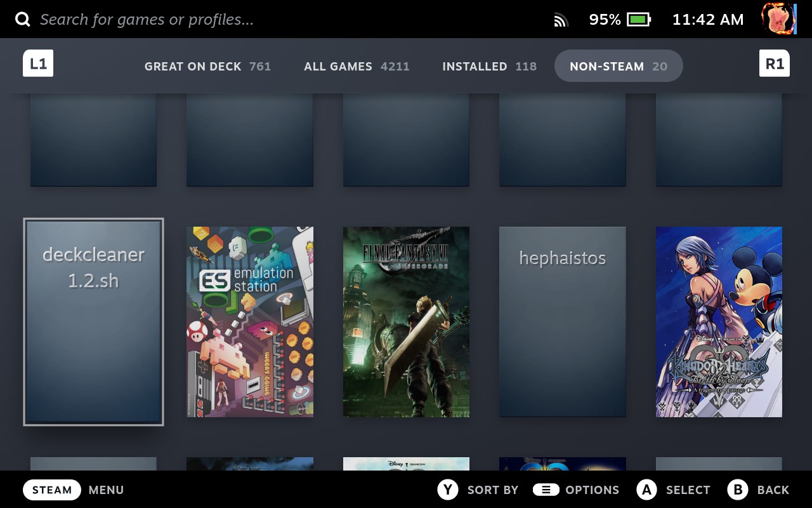This screenshot has width=812, height=508.
Task: Click the A button select icon
Action: 646,490
